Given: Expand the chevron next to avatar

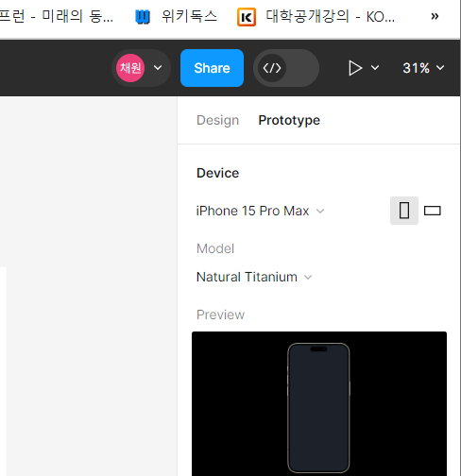Looking at the screenshot, I should [x=158, y=68].
